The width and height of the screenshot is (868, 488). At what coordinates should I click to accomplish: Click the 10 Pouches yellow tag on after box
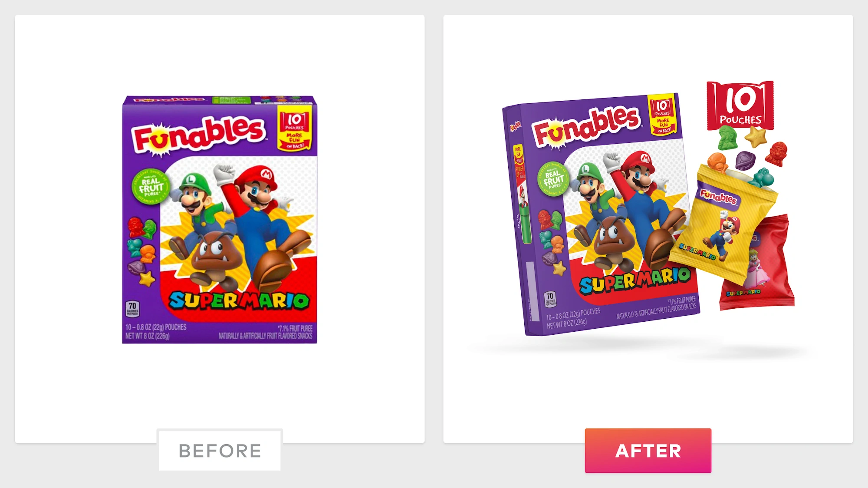pyautogui.click(x=662, y=115)
